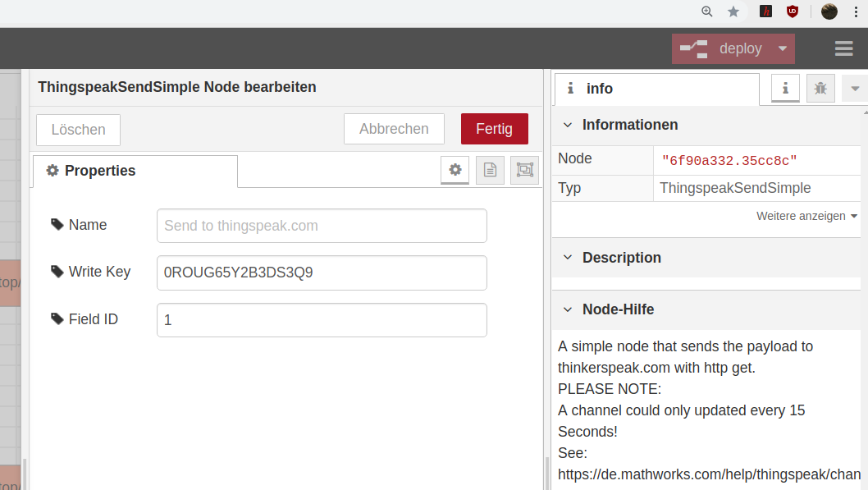This screenshot has height=490, width=868.
Task: Open the Node-RED hamburger menu
Action: coord(843,48)
